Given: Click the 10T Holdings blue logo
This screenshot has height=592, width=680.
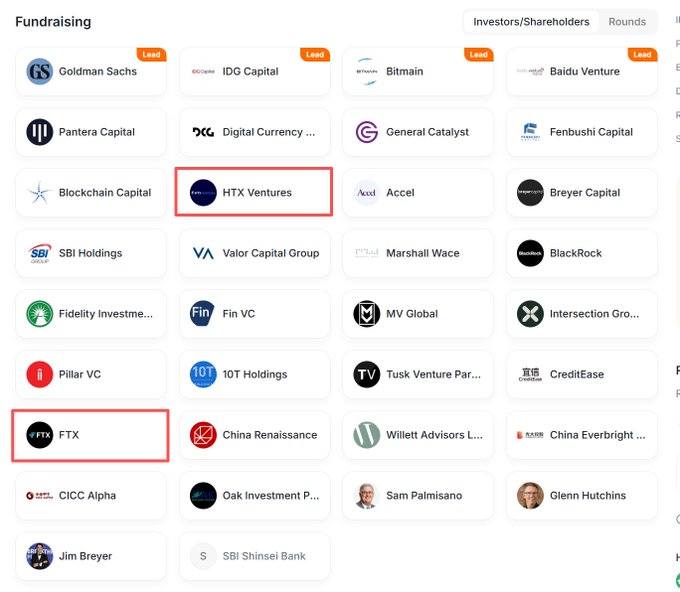Looking at the screenshot, I should coord(203,374).
